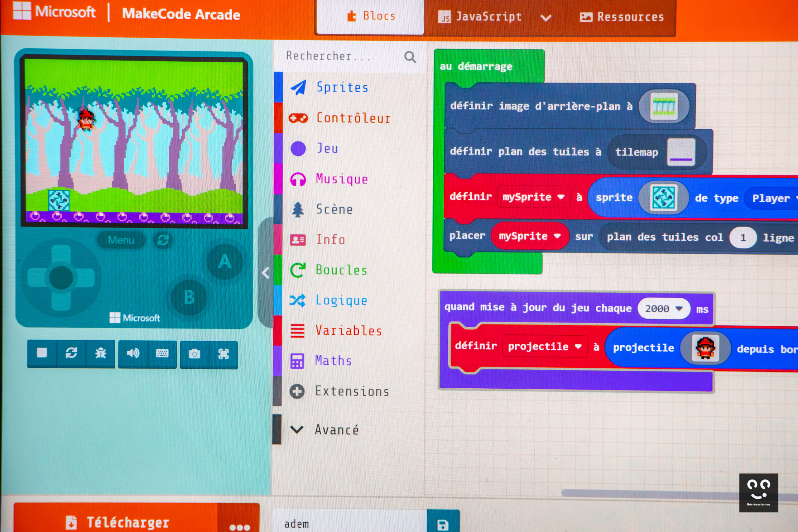Open the Maths block category
798x532 pixels.
349,361
